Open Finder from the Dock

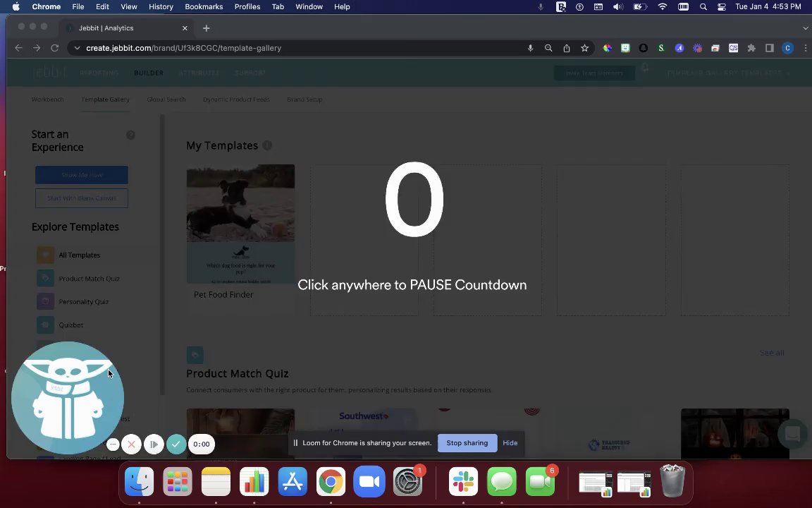click(140, 482)
